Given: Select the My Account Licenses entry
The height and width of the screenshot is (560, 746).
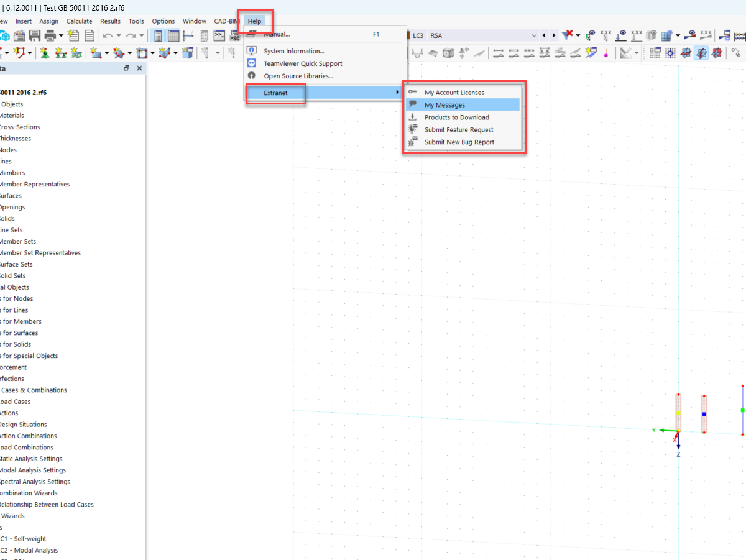Looking at the screenshot, I should coord(454,92).
